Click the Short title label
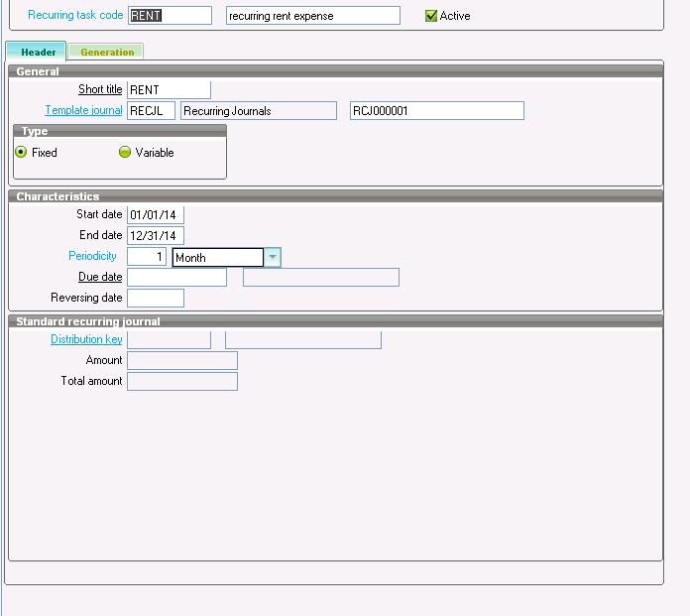 pyautogui.click(x=100, y=89)
